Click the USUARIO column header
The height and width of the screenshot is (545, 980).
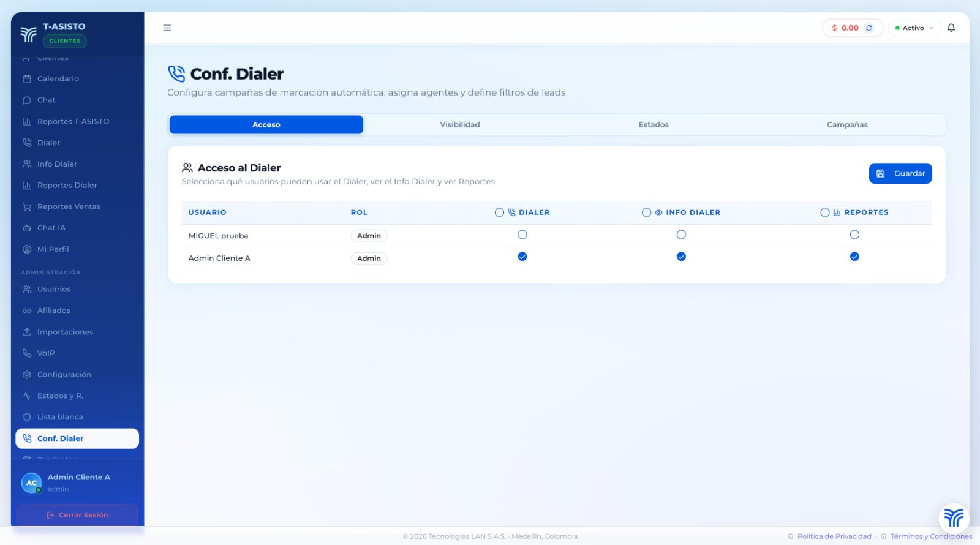207,212
